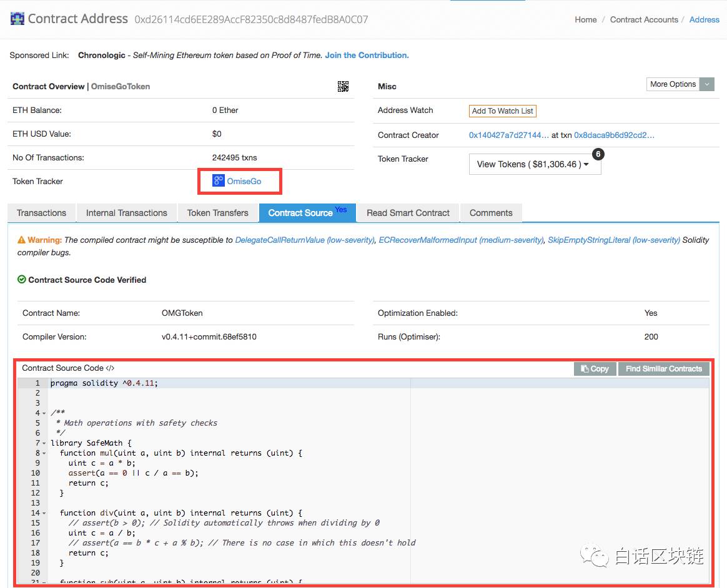This screenshot has width=727, height=588.
Task: Click the More Options button
Action: point(673,84)
